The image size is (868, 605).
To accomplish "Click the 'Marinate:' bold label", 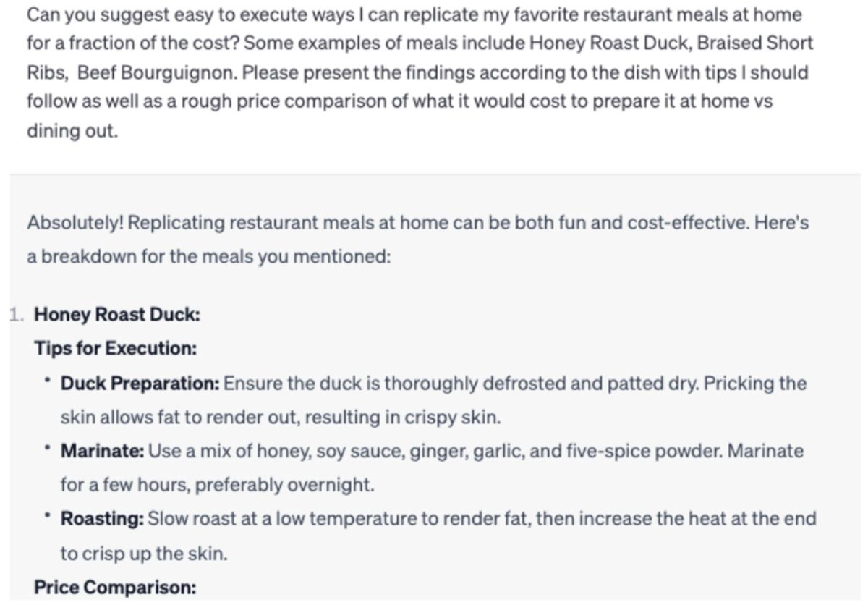I will (103, 451).
